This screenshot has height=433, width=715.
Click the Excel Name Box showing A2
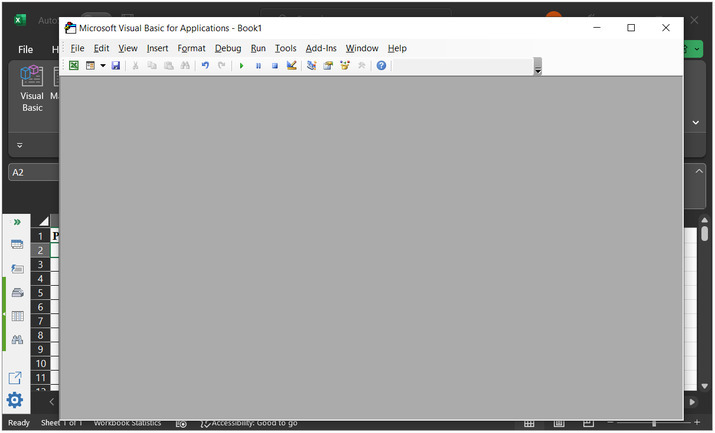point(34,173)
